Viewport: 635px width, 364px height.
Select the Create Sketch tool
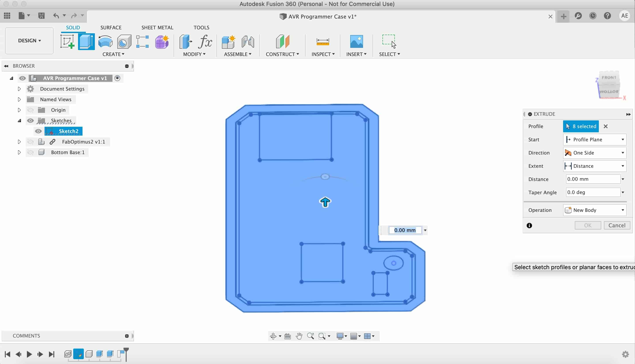point(67,41)
